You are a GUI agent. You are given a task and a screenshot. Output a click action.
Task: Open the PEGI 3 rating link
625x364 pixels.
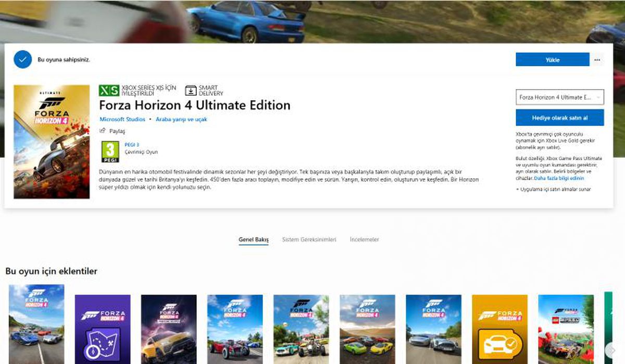click(x=132, y=144)
